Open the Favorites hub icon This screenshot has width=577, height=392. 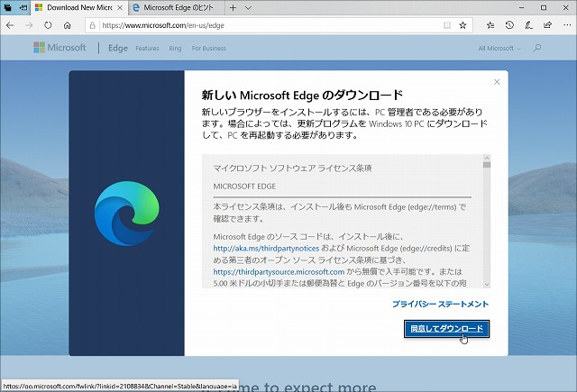(x=490, y=25)
